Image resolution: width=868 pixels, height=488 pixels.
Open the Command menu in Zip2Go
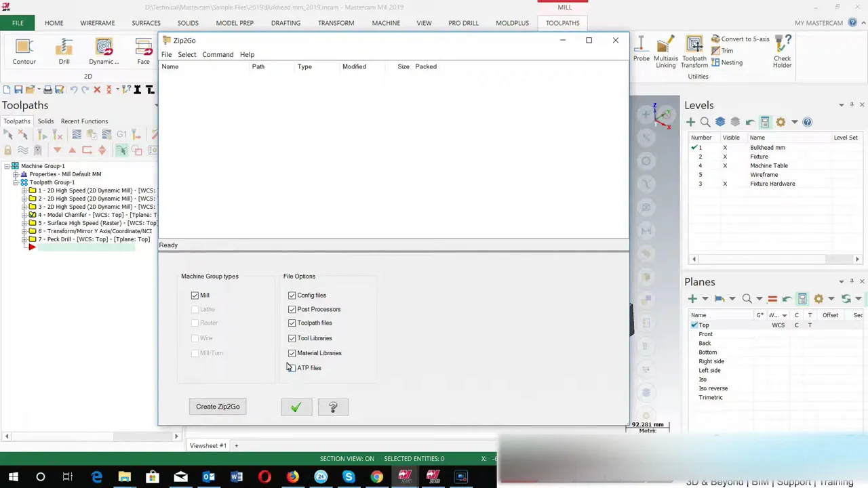[218, 54]
